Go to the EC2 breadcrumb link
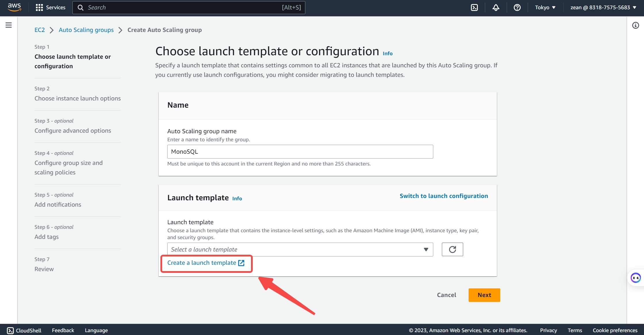644x335 pixels. [40, 30]
